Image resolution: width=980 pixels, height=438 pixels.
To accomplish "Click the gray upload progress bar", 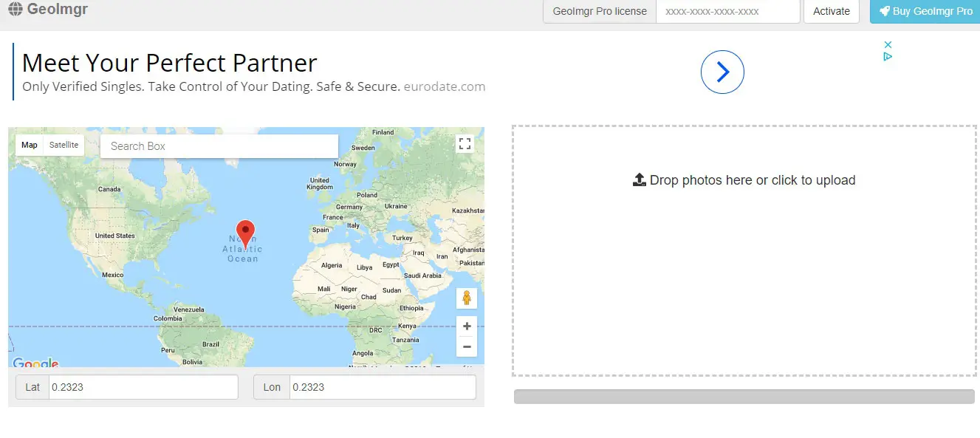I will pos(744,397).
